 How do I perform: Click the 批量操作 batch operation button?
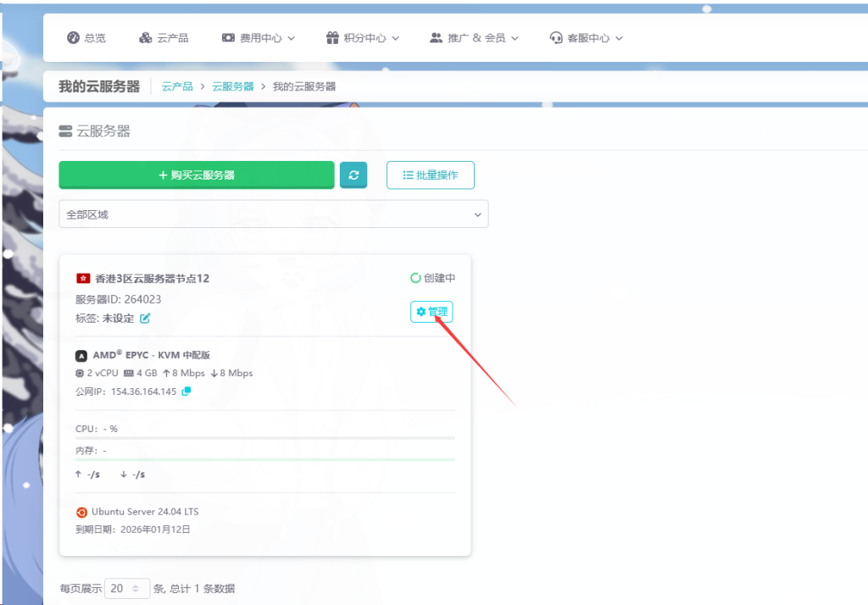[x=430, y=175]
